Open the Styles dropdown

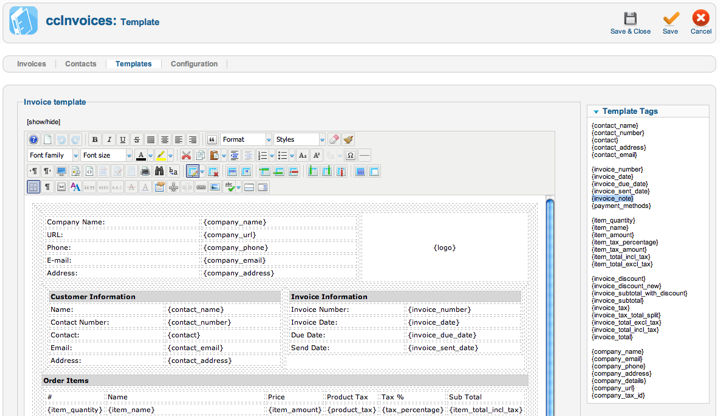(x=299, y=140)
